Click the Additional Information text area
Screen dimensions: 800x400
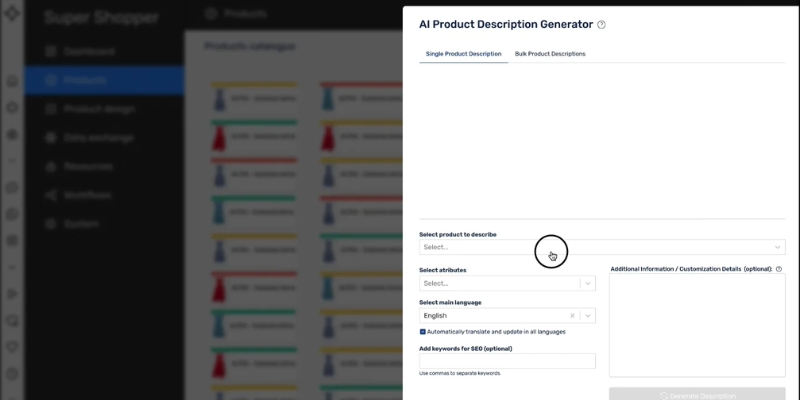click(697, 325)
